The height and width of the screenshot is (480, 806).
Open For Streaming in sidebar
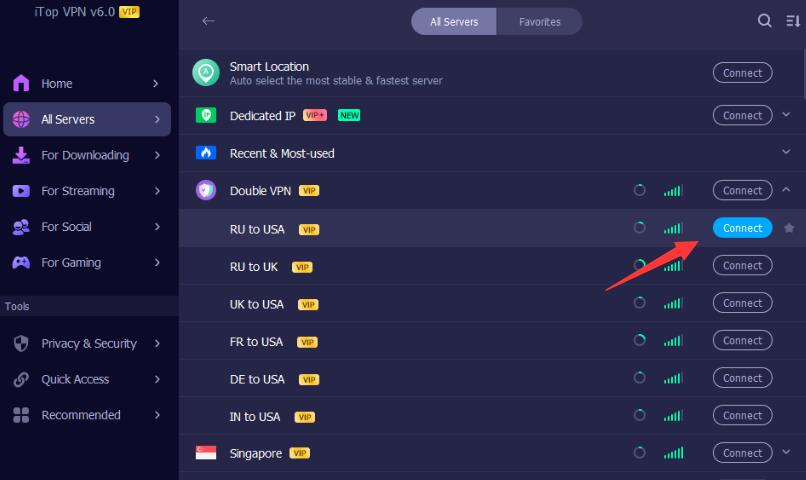coord(87,191)
